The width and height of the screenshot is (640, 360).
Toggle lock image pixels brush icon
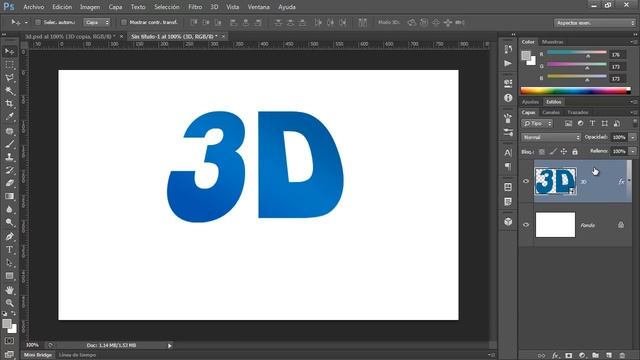click(x=553, y=152)
